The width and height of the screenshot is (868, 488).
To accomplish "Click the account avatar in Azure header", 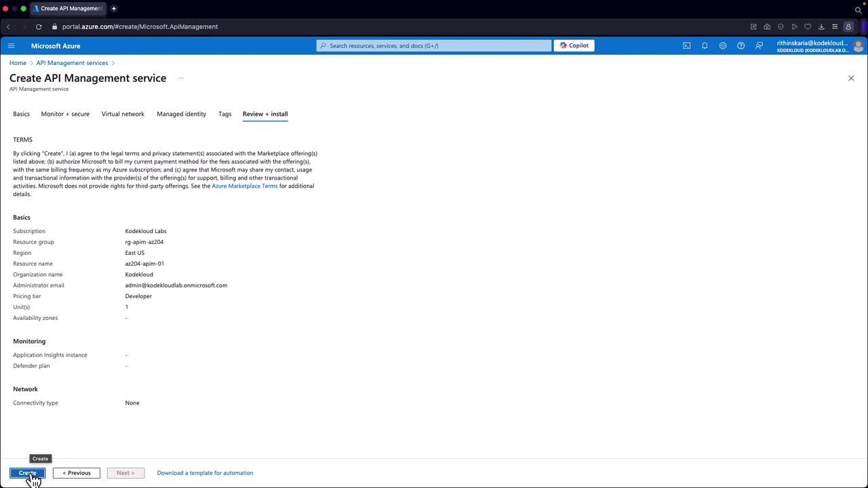I will pyautogui.click(x=859, y=45).
